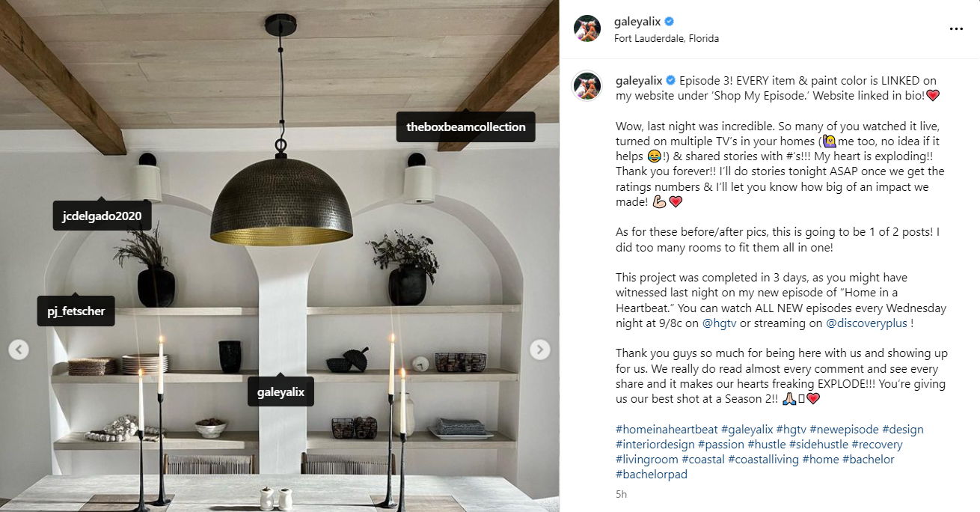Click the dining room photo
This screenshot has height=512, width=980.
pyautogui.click(x=280, y=256)
